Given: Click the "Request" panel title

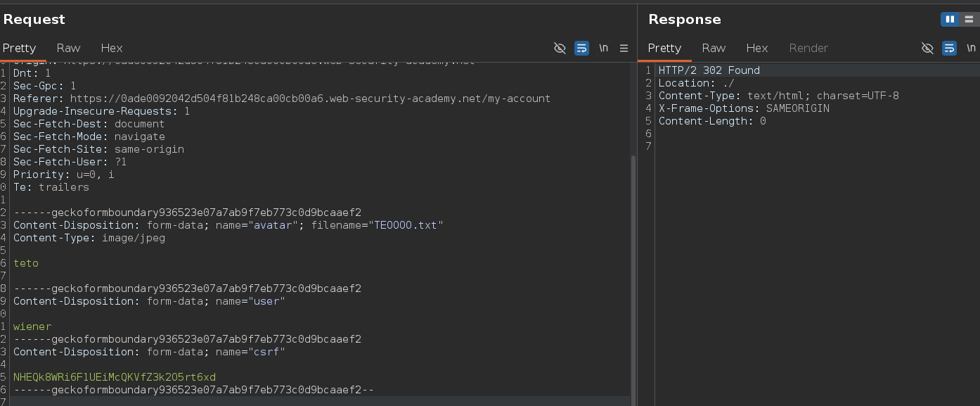Looking at the screenshot, I should click(x=34, y=20).
